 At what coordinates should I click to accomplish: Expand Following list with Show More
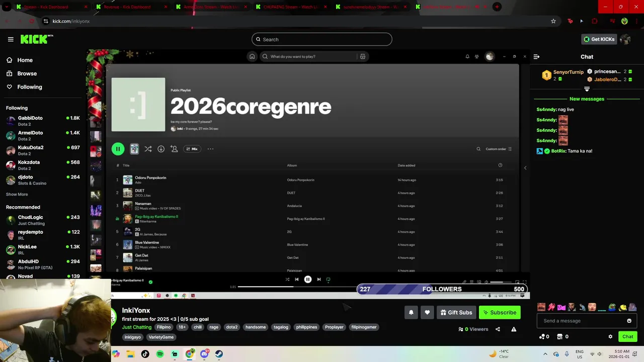point(17,195)
